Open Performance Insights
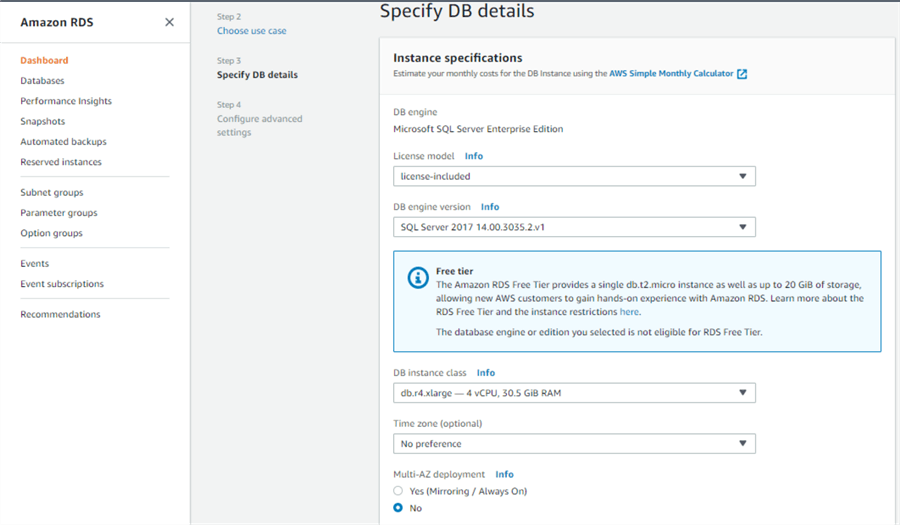 point(66,101)
